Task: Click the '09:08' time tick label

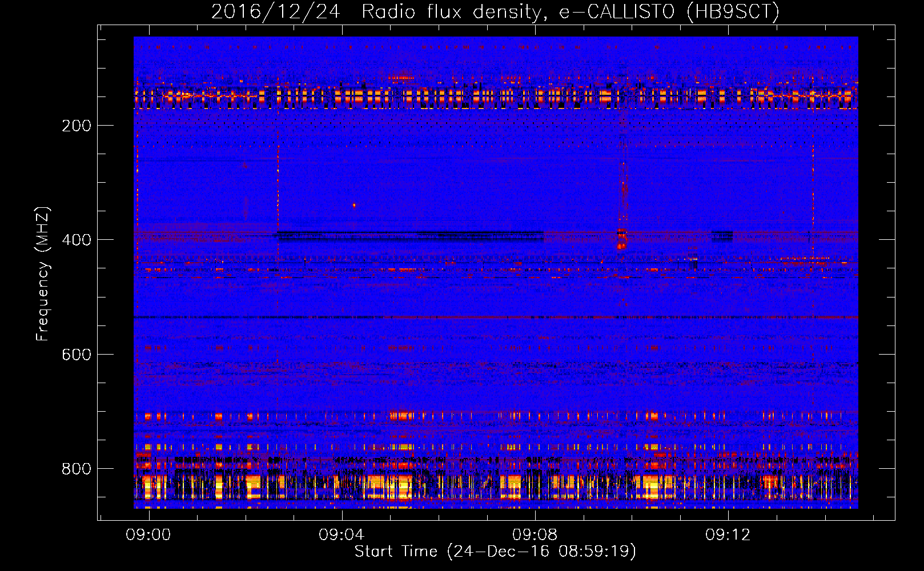Action: (x=535, y=535)
